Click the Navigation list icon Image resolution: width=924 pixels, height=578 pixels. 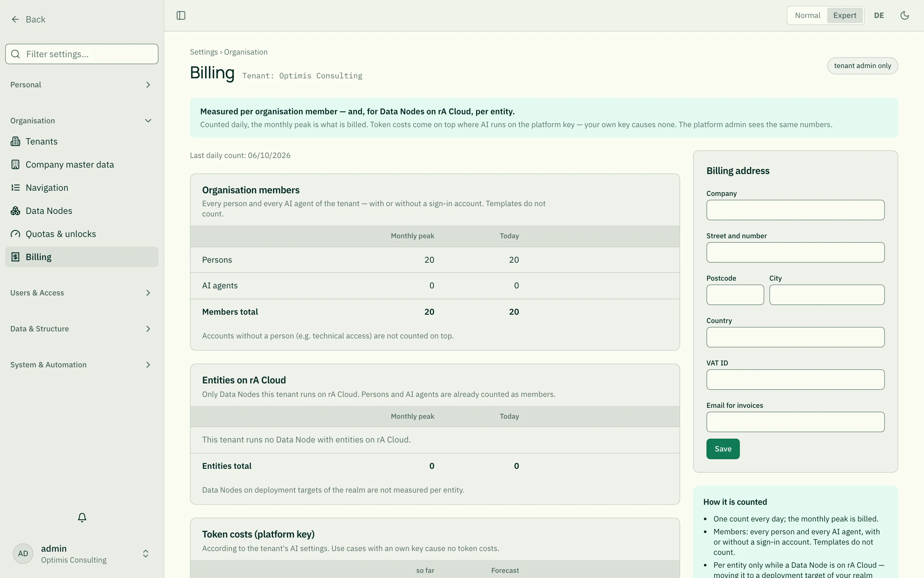pos(15,188)
